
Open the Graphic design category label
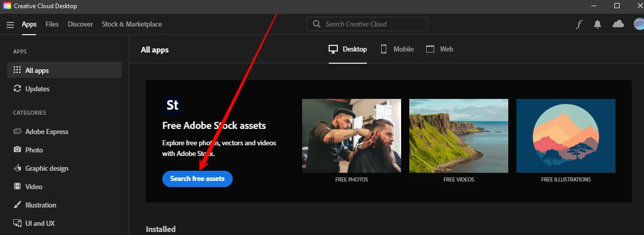click(x=47, y=168)
